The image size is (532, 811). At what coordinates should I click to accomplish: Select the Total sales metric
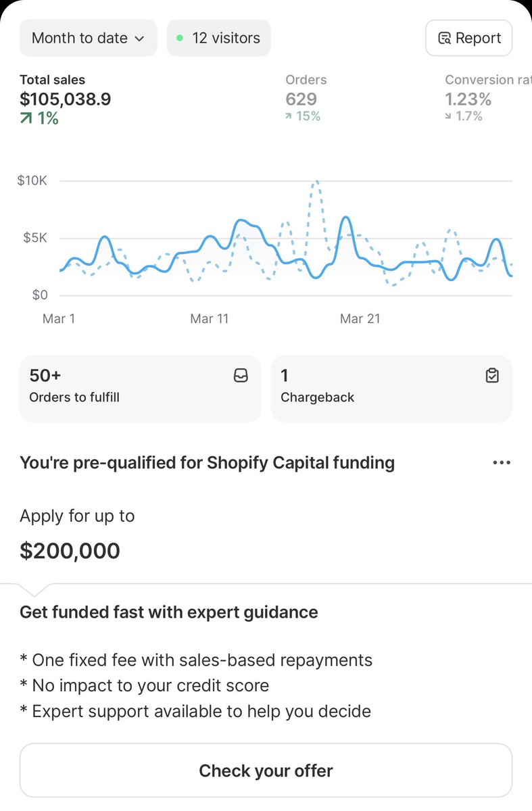pos(66,99)
